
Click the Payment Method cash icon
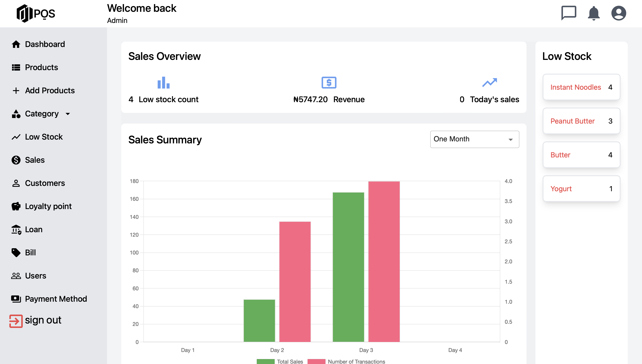coord(16,299)
